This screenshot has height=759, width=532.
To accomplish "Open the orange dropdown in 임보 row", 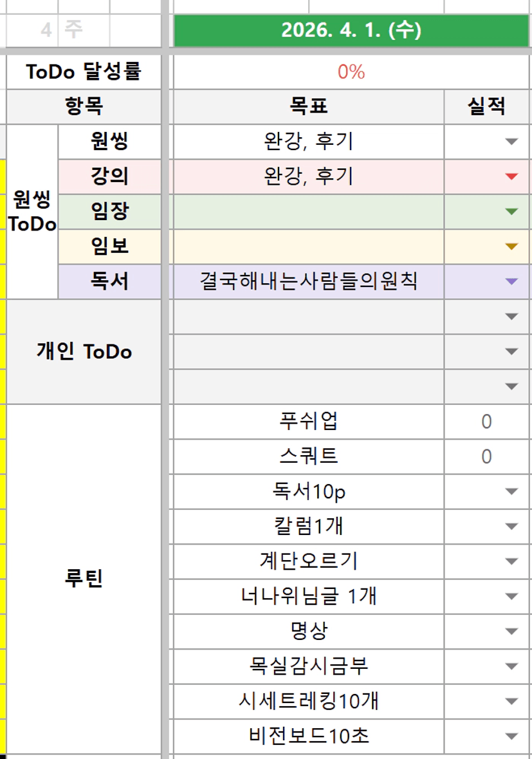I will pyautogui.click(x=512, y=246).
